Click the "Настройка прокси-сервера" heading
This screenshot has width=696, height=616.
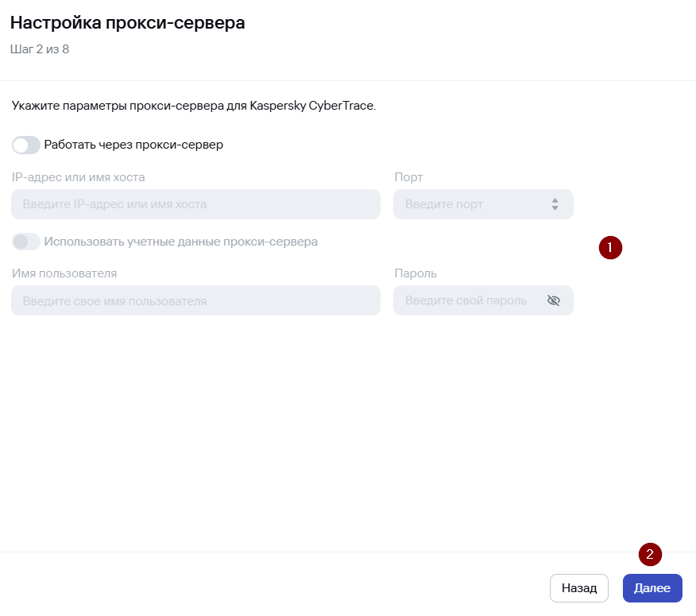point(127,22)
